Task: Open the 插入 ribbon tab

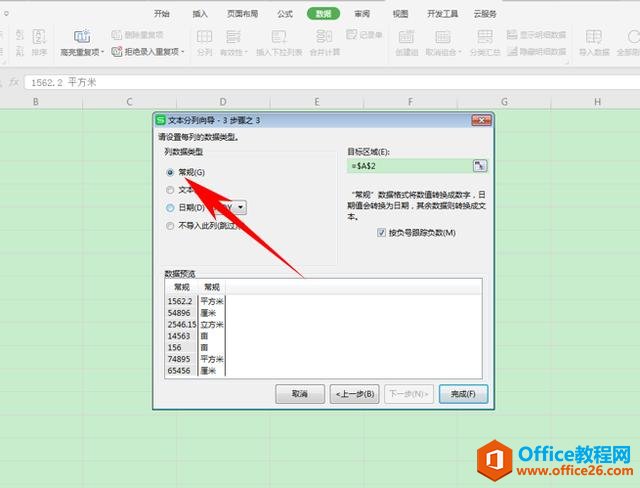Action: tap(200, 13)
